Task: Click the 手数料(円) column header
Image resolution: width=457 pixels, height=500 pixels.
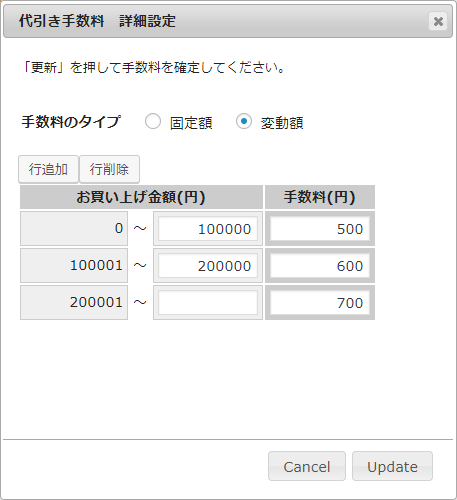Action: 320,197
